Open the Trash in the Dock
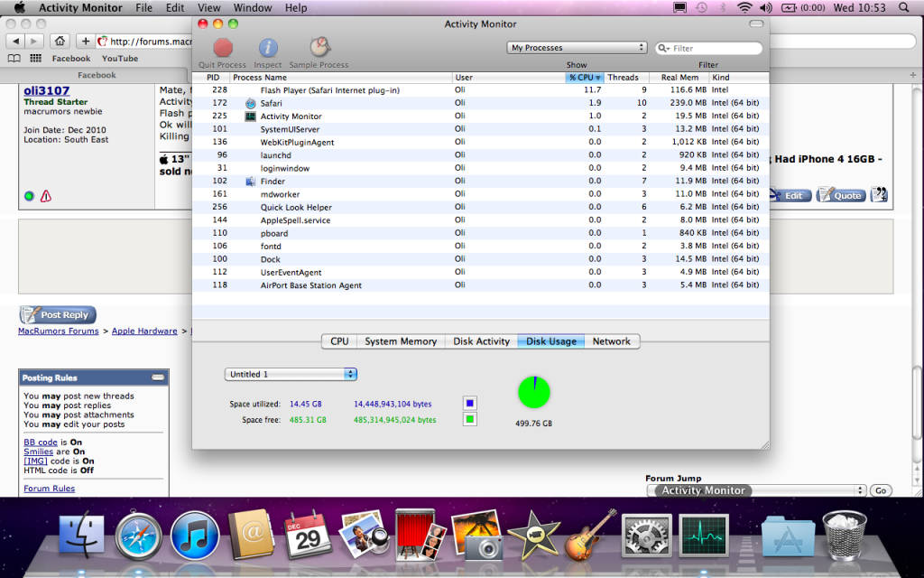This screenshot has height=578, width=924. 844,536
